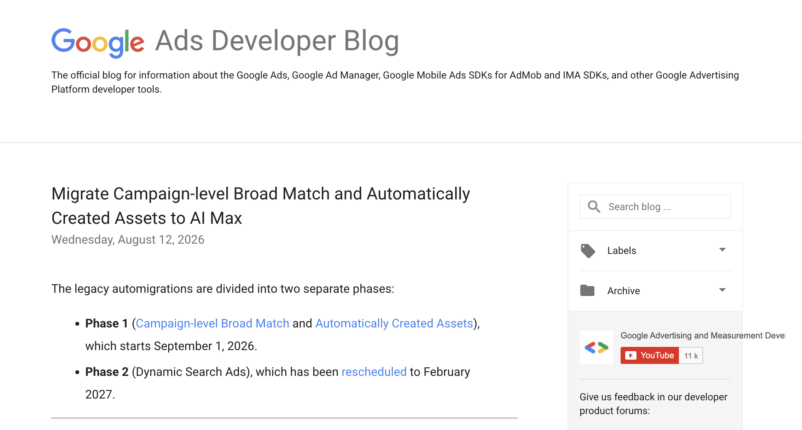Click the Archive folder icon
The height and width of the screenshot is (430, 802).
click(587, 290)
